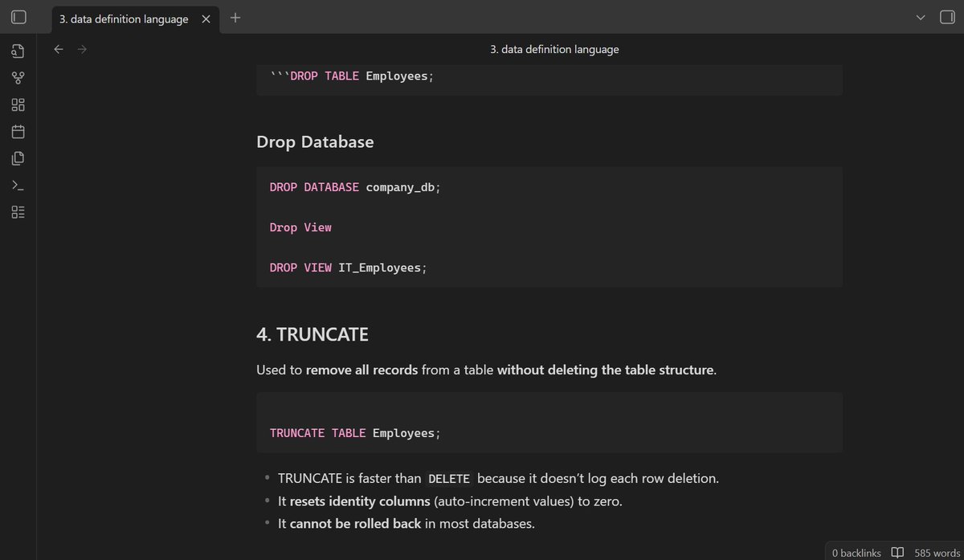Viewport: 964px width, 560px height.
Task: Open the '0 backlinks' status bar item
Action: point(856,553)
